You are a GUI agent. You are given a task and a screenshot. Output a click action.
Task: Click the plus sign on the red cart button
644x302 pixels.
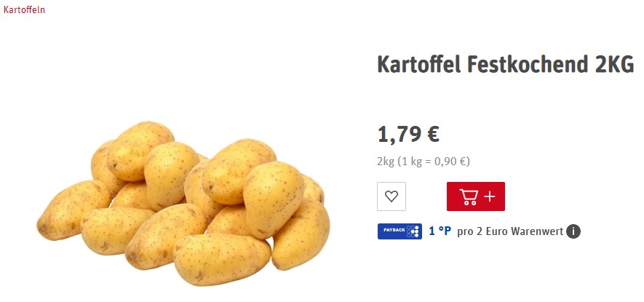490,196
